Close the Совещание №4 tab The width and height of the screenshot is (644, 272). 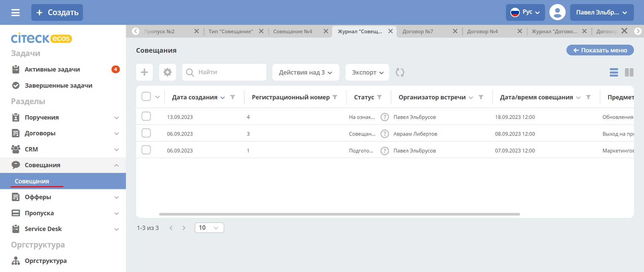point(326,31)
